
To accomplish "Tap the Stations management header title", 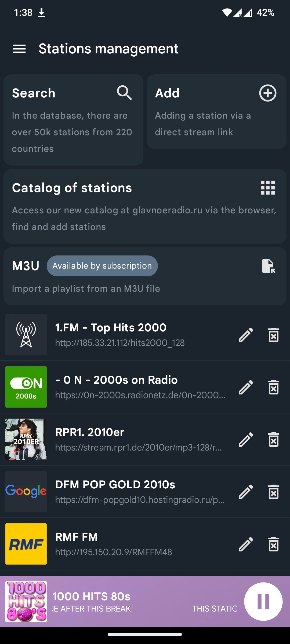I will tap(108, 49).
